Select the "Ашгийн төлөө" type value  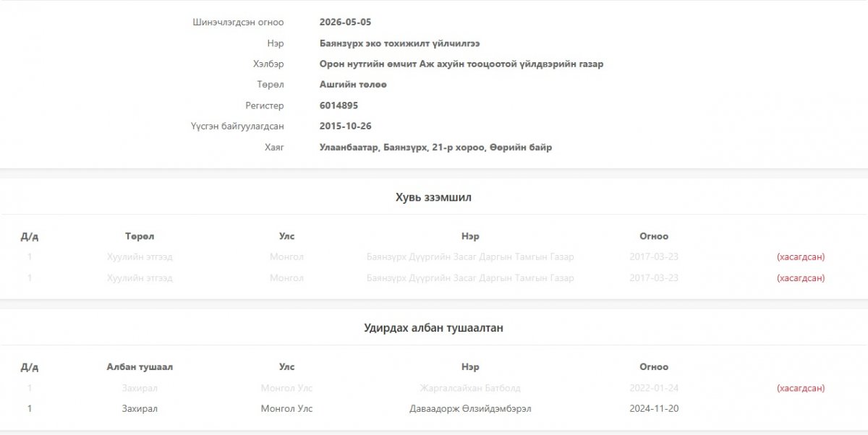[x=353, y=85]
